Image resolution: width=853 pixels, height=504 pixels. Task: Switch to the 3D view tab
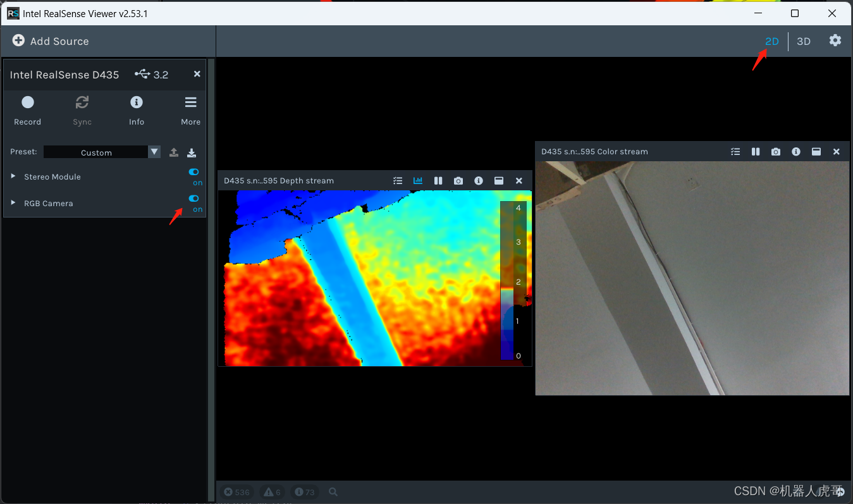click(x=803, y=41)
